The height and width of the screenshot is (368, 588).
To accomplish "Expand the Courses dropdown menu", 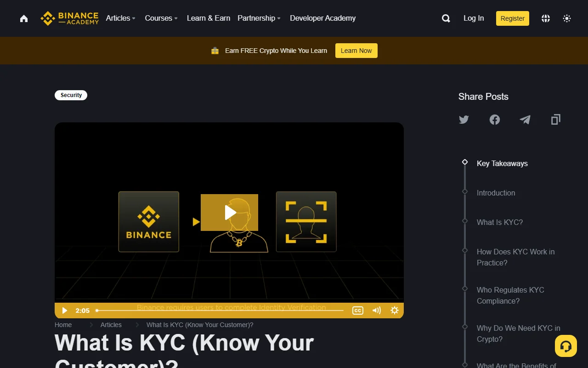I will tap(161, 18).
